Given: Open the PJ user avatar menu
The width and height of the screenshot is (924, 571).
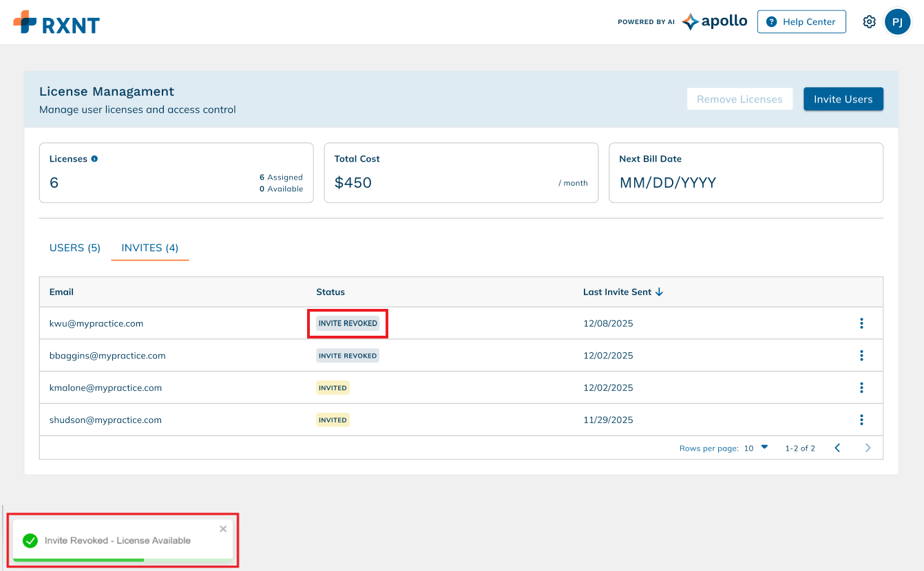Looking at the screenshot, I should [897, 22].
